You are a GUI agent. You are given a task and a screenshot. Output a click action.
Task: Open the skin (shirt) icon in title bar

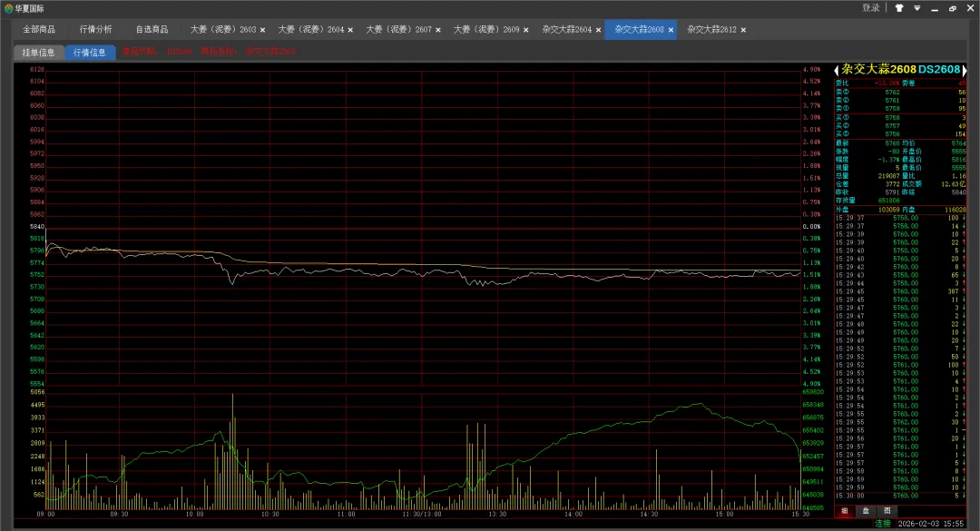tap(899, 8)
